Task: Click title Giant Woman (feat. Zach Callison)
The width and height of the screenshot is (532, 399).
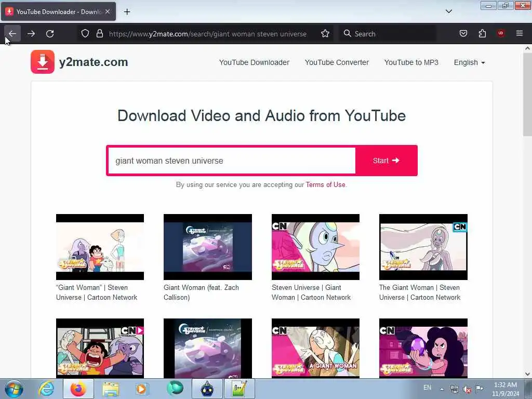Action: coord(201,292)
